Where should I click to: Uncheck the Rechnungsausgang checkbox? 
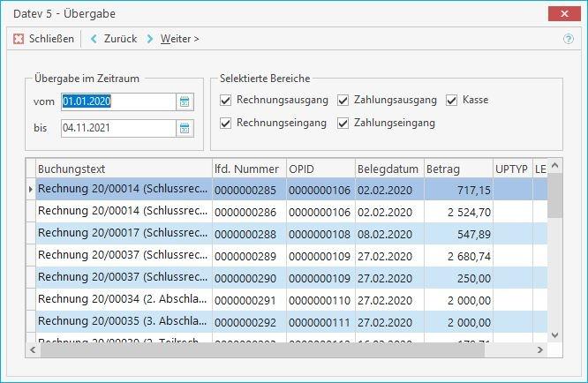pos(225,100)
